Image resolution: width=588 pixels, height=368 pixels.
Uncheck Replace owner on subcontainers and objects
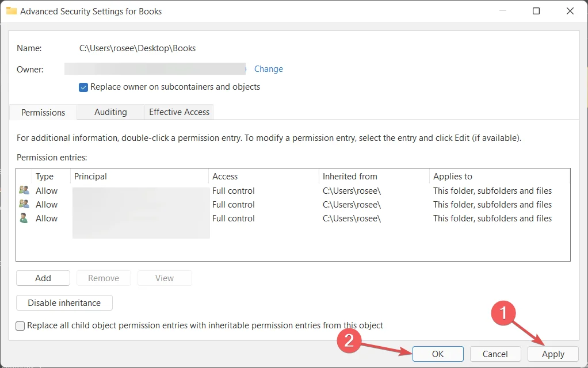83,87
